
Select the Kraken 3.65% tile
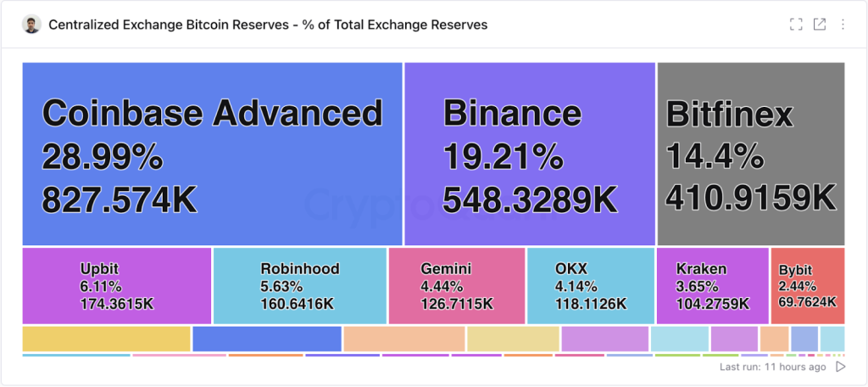(x=712, y=286)
